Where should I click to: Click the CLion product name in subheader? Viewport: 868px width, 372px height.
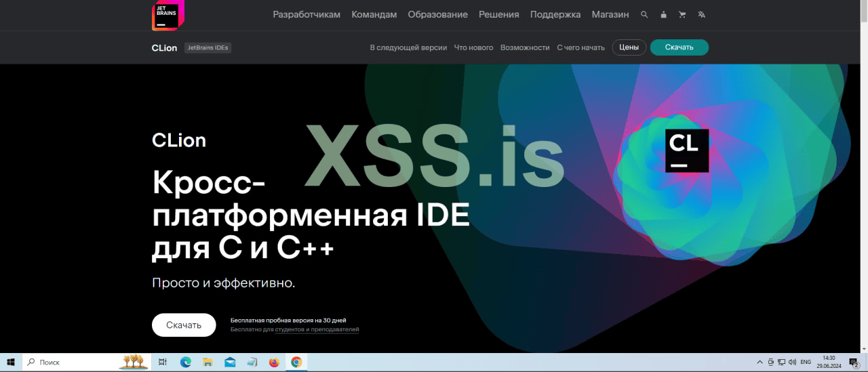pyautogui.click(x=165, y=47)
